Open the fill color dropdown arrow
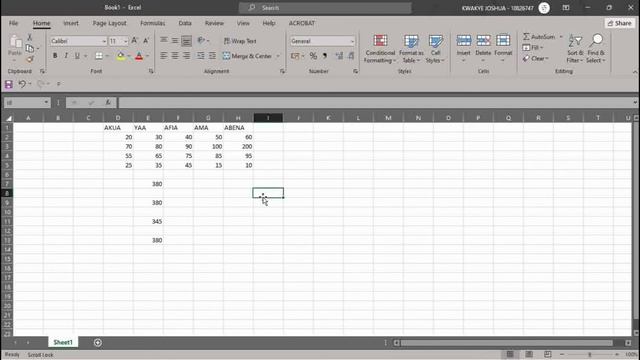 coord(129,56)
